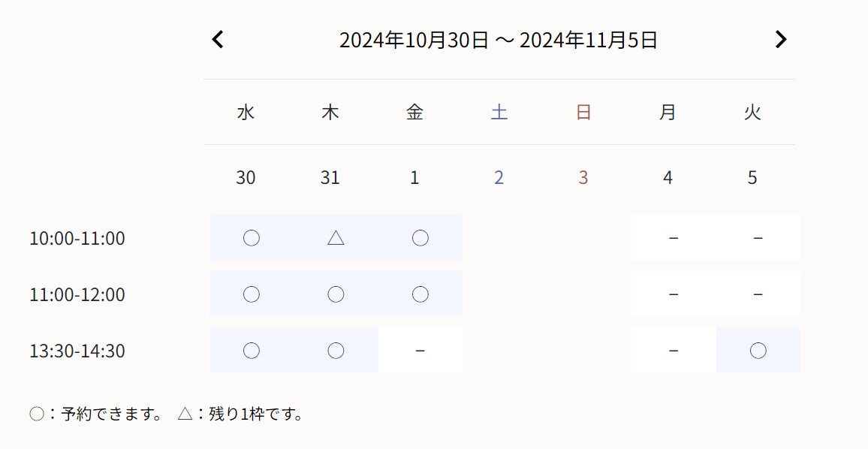Select Friday 1 at 11:00-12:00 circle
Viewport: 868px width, 449px height.
(x=420, y=294)
